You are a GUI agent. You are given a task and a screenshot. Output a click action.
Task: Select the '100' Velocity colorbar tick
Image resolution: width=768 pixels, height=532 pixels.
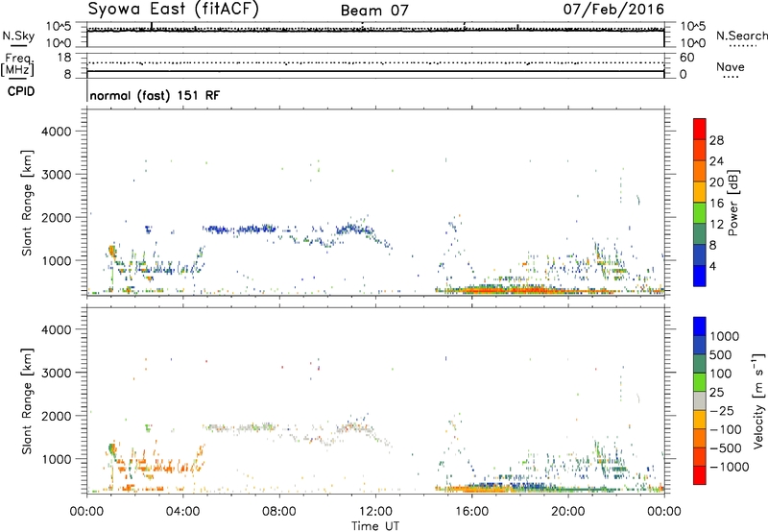click(x=721, y=374)
